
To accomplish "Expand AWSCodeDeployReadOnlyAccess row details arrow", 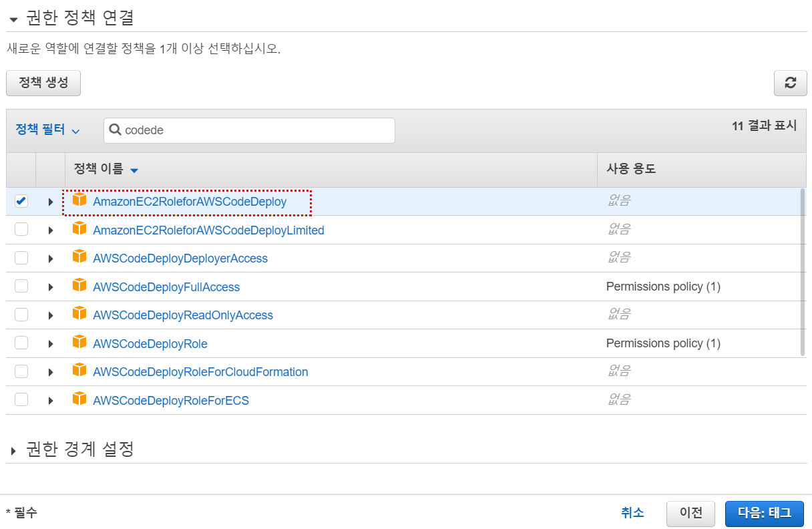I will coord(51,315).
